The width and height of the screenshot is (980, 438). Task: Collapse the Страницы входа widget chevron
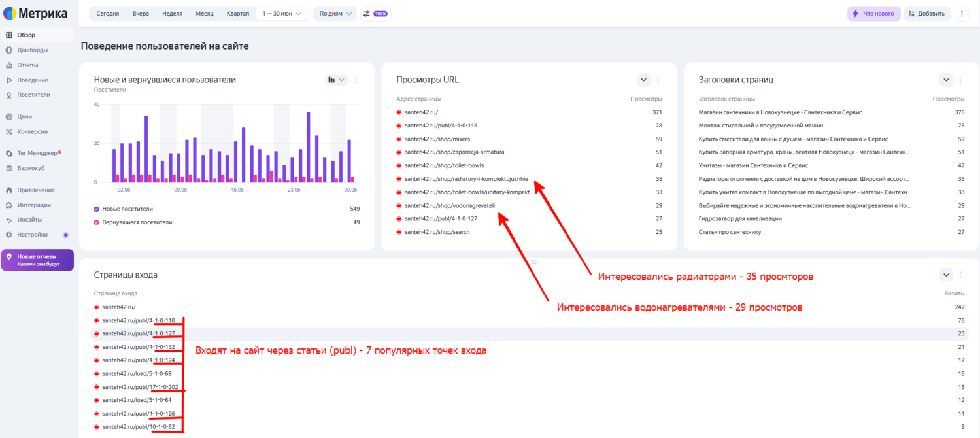pos(946,275)
